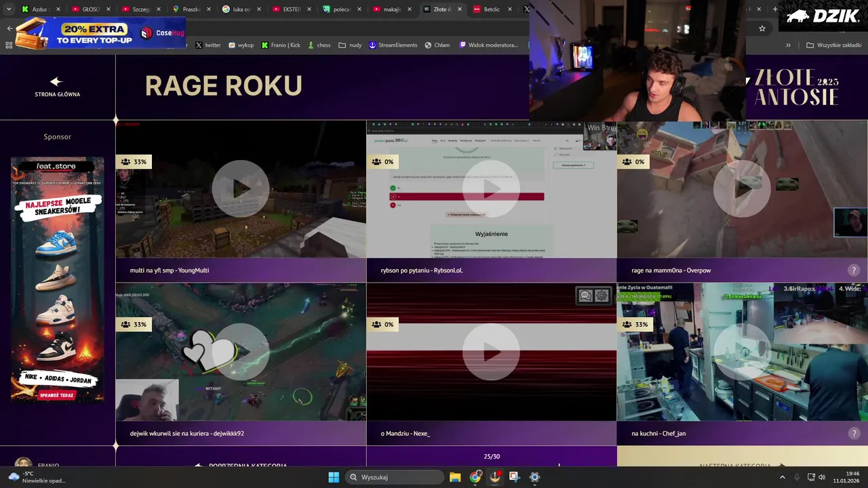Expand the nudy bookmarks folder
This screenshot has width=868, height=488.
(350, 45)
